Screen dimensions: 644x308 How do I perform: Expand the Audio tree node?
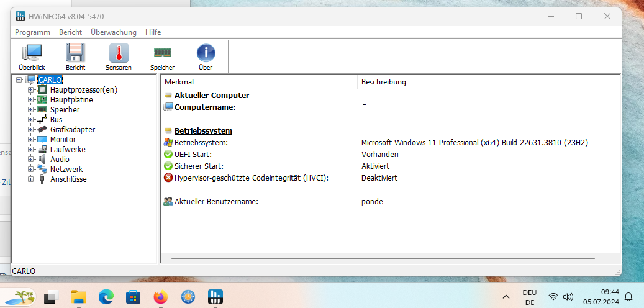click(x=30, y=160)
